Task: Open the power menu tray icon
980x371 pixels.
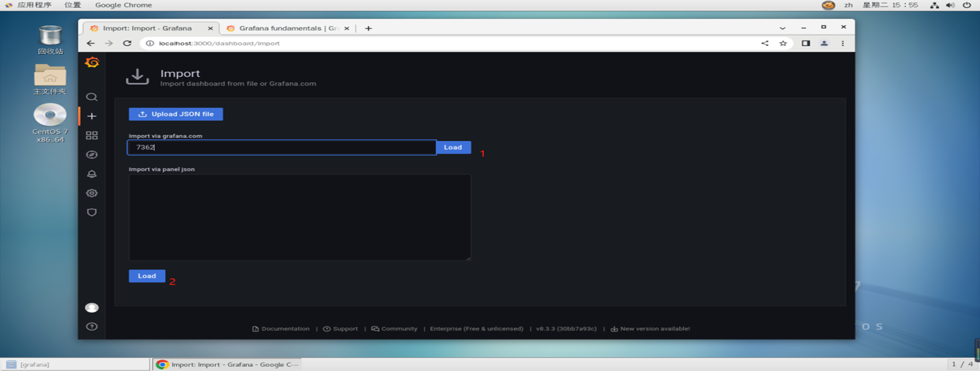Action: (x=967, y=5)
